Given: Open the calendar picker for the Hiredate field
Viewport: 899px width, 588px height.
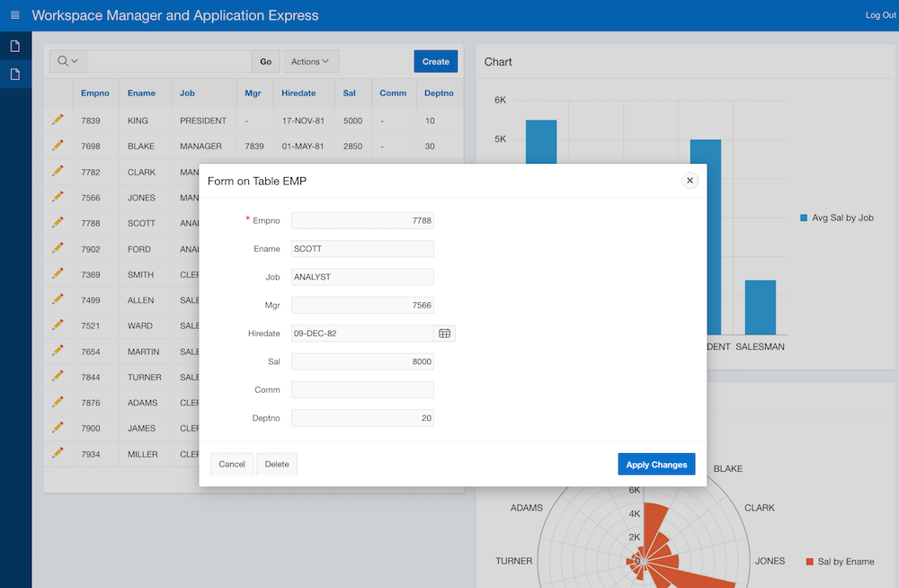Looking at the screenshot, I should (x=444, y=333).
